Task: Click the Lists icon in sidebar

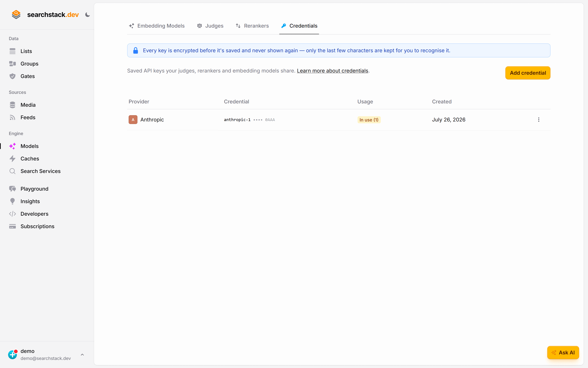Action: click(12, 51)
